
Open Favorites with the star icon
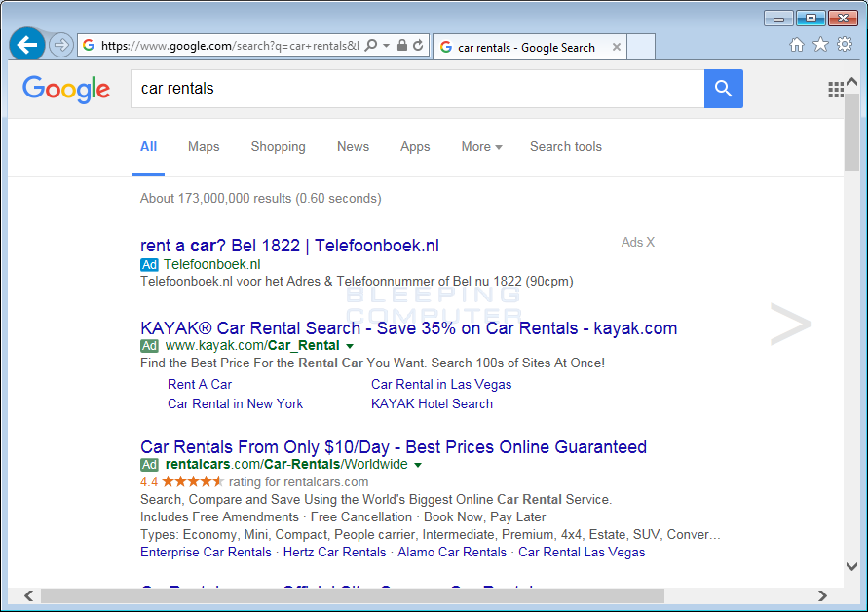[x=820, y=44]
